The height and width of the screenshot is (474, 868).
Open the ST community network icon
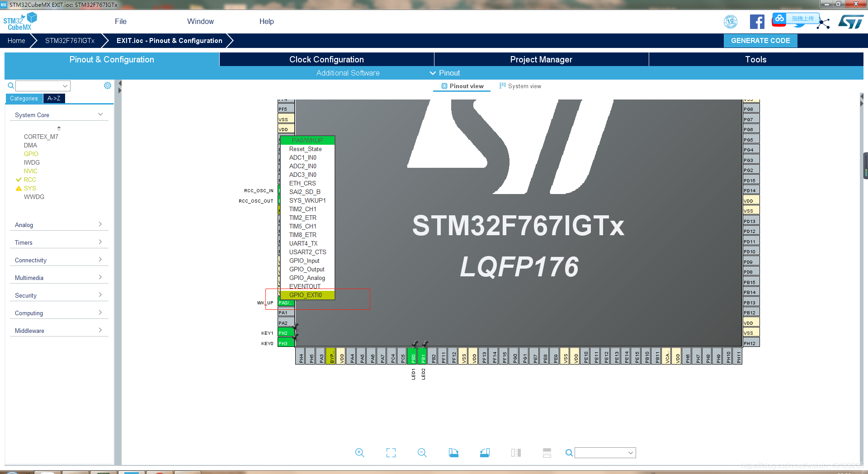[x=824, y=24]
